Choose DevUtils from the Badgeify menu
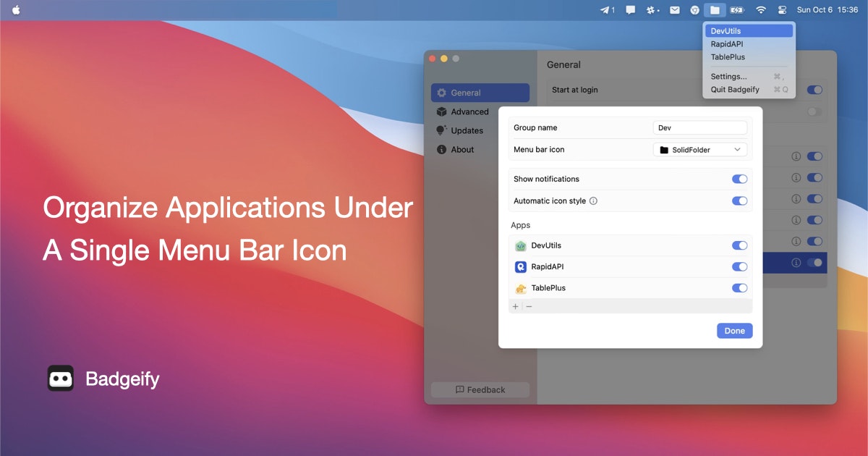Image resolution: width=868 pixels, height=456 pixels. pyautogui.click(x=749, y=31)
